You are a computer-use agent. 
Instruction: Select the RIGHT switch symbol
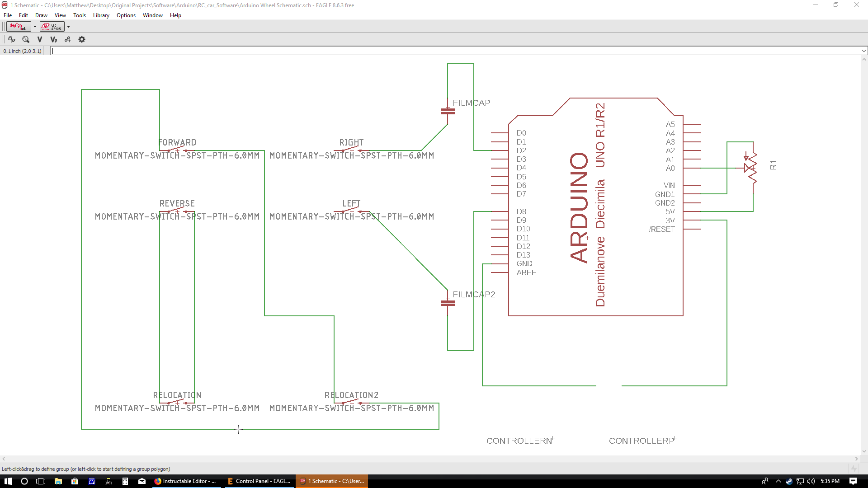pos(351,149)
